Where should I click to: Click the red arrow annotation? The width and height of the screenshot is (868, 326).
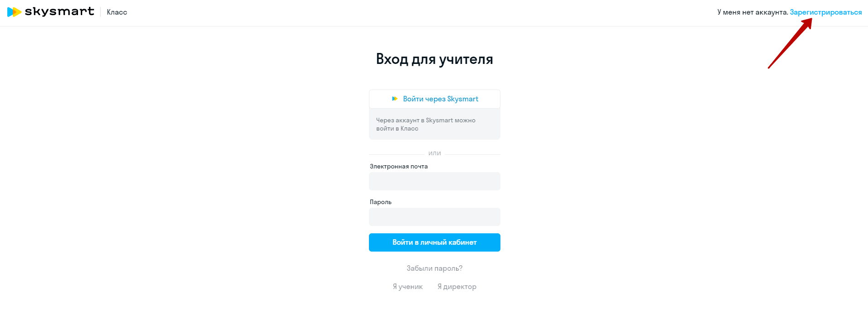[x=790, y=44]
